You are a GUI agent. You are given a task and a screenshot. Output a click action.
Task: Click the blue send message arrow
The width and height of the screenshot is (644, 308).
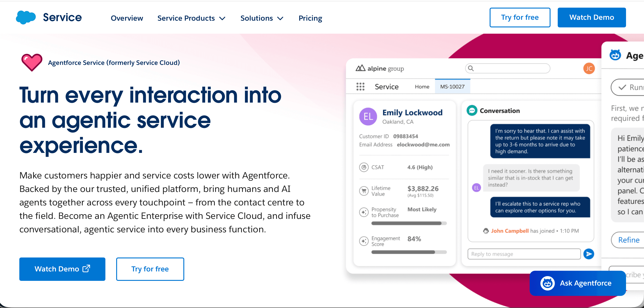coord(588,254)
